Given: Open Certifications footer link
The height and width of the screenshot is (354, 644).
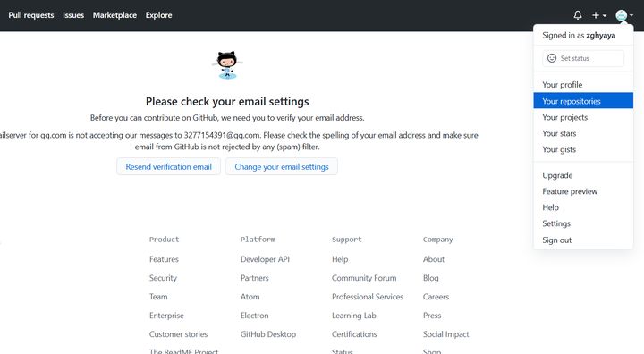Looking at the screenshot, I should [354, 333].
